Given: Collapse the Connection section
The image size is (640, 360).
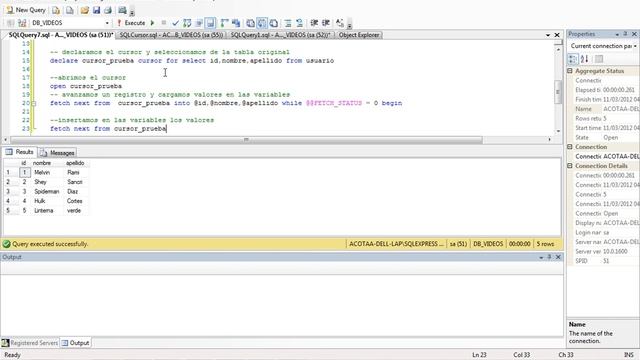Looking at the screenshot, I should tap(570, 147).
